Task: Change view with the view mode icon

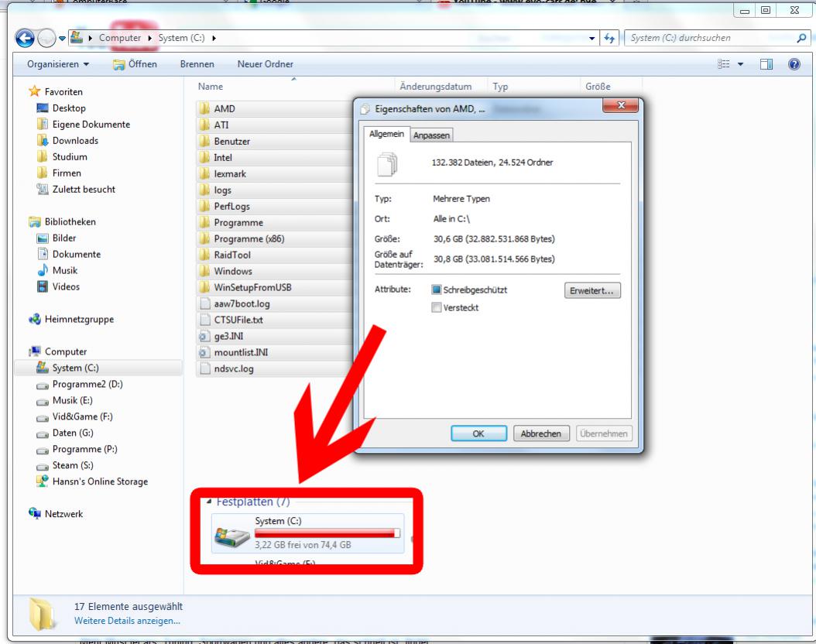Action: click(723, 64)
